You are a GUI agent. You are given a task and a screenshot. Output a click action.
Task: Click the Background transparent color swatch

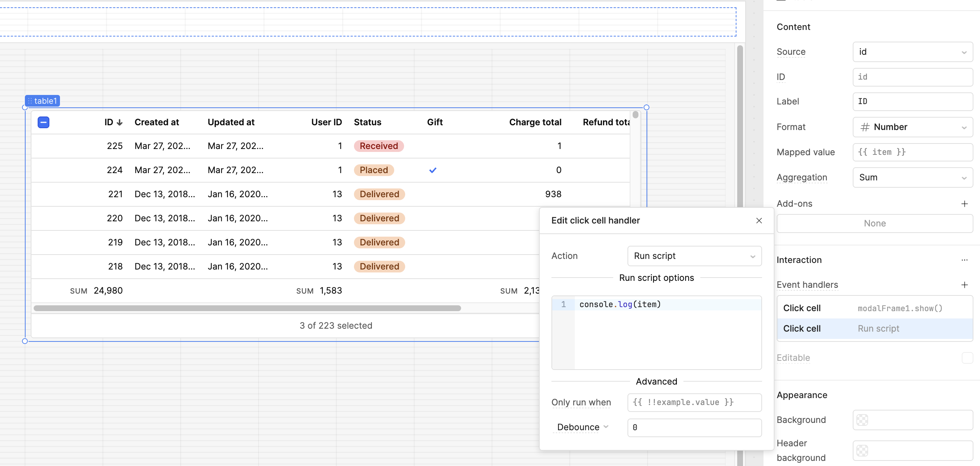(x=862, y=420)
